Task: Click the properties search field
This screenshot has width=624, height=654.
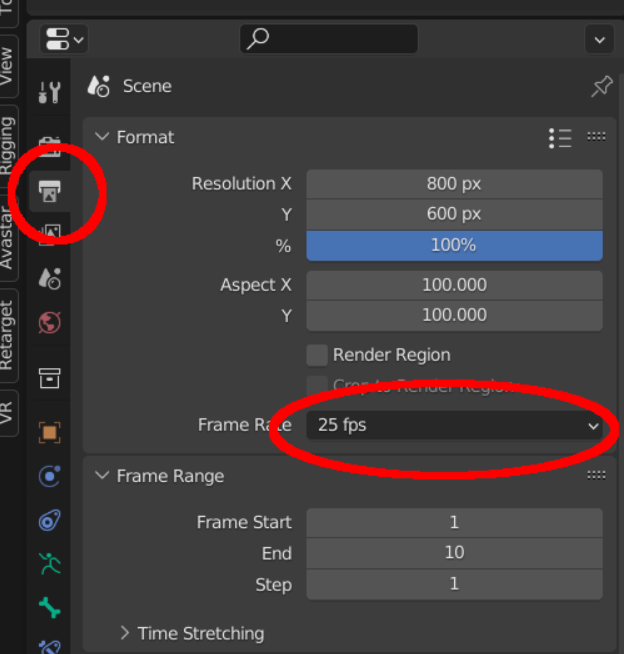Action: (x=329, y=39)
